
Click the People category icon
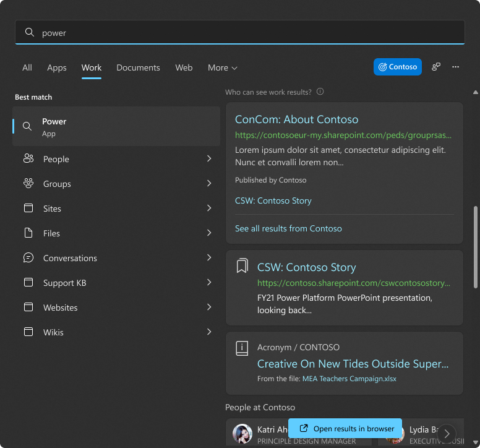pos(28,158)
